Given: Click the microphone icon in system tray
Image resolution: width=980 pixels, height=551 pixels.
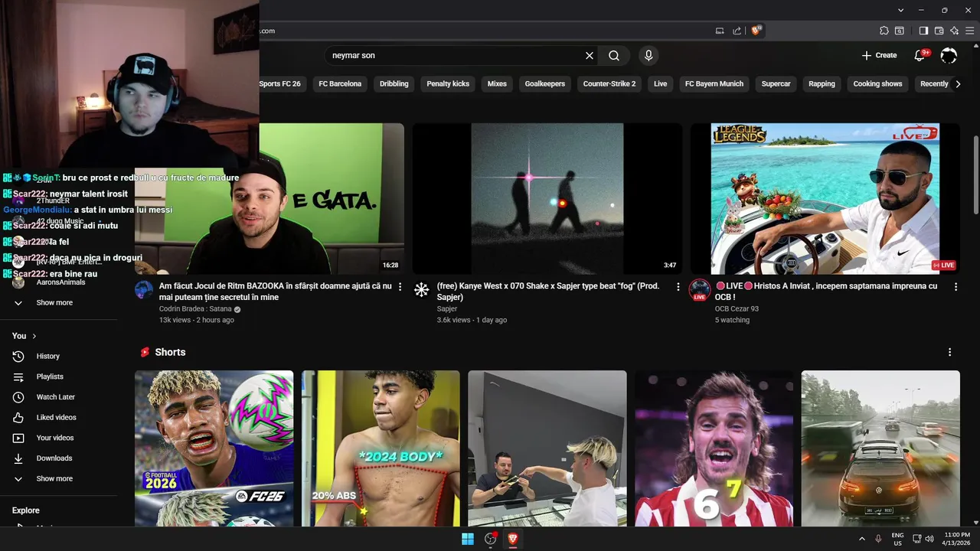Looking at the screenshot, I should (x=878, y=539).
